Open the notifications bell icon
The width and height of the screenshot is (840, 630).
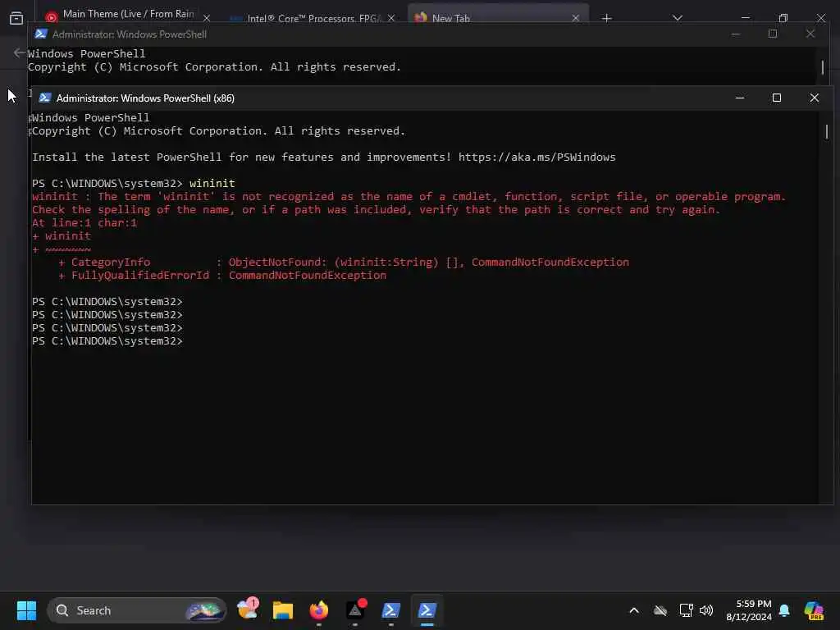[784, 610]
